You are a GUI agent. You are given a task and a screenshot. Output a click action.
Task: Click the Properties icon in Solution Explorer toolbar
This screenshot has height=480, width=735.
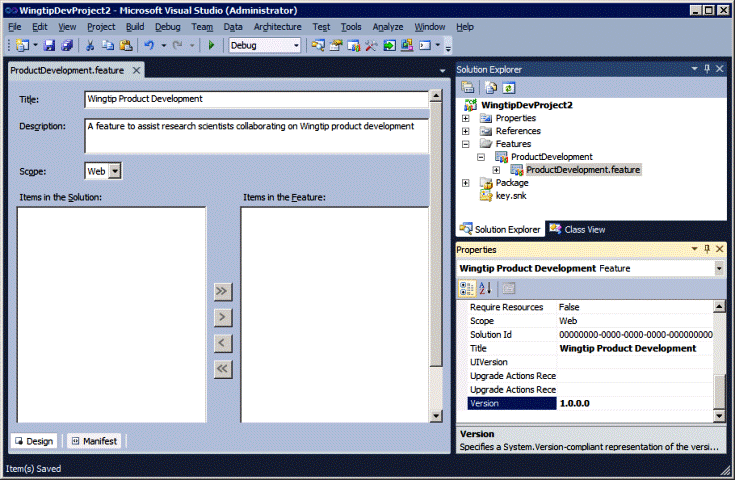click(467, 87)
